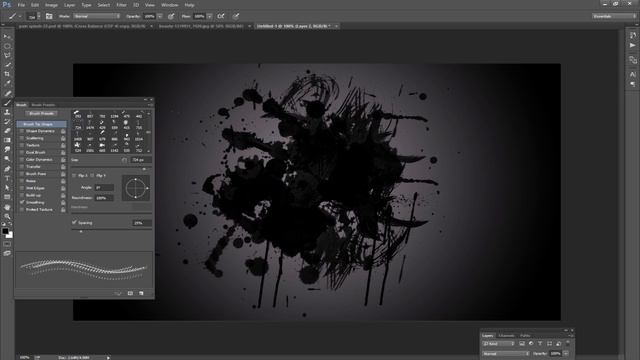Image resolution: width=640 pixels, height=360 pixels.
Task: Open the Brush panel toggle in options bar
Action: [x=49, y=16]
